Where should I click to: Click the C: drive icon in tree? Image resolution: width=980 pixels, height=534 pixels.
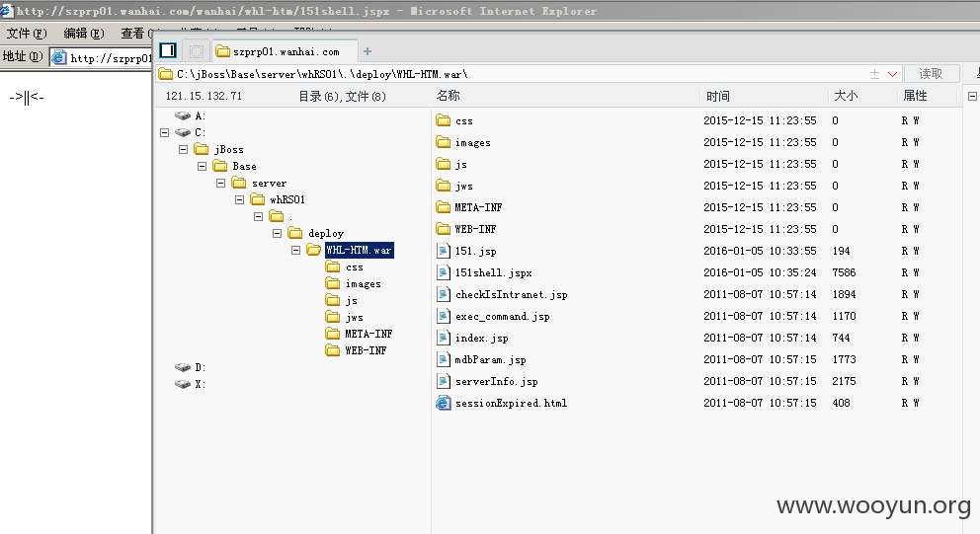click(x=183, y=132)
